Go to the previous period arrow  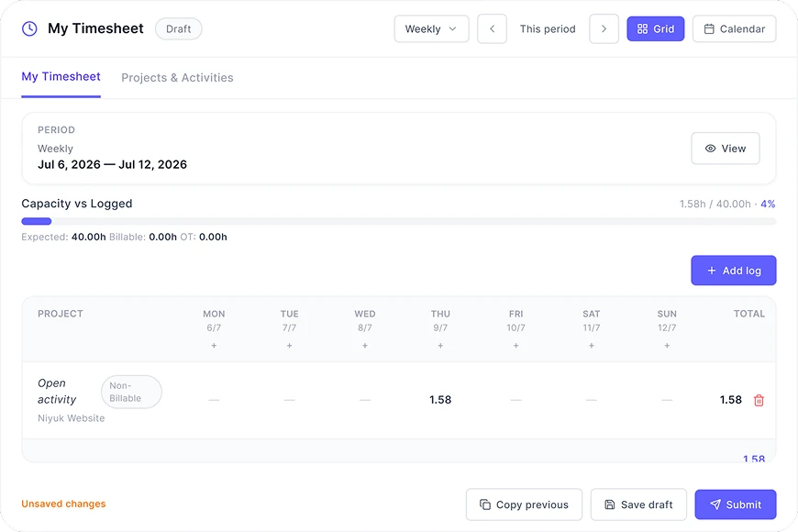pos(493,29)
